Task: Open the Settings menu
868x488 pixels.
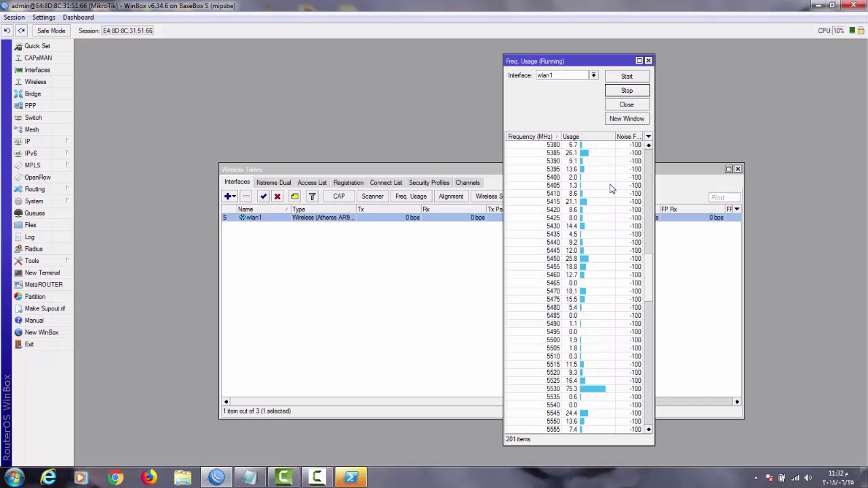Action: [43, 17]
